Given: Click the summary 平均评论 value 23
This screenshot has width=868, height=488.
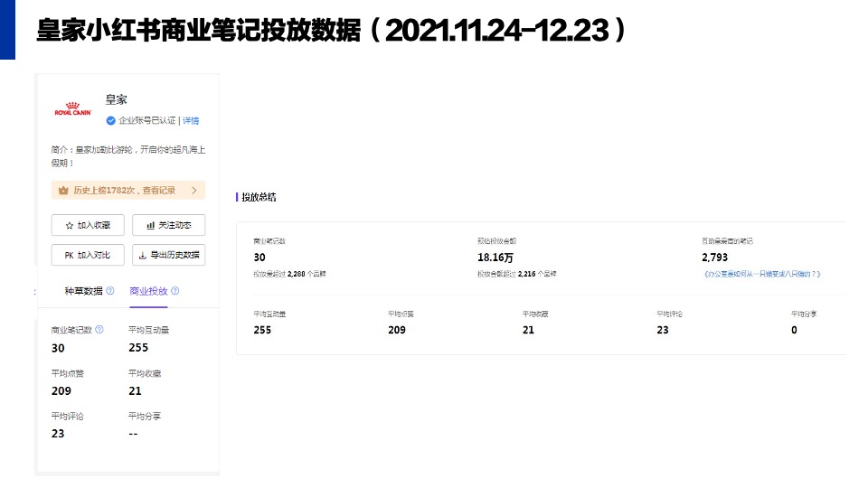Looking at the screenshot, I should tap(663, 331).
